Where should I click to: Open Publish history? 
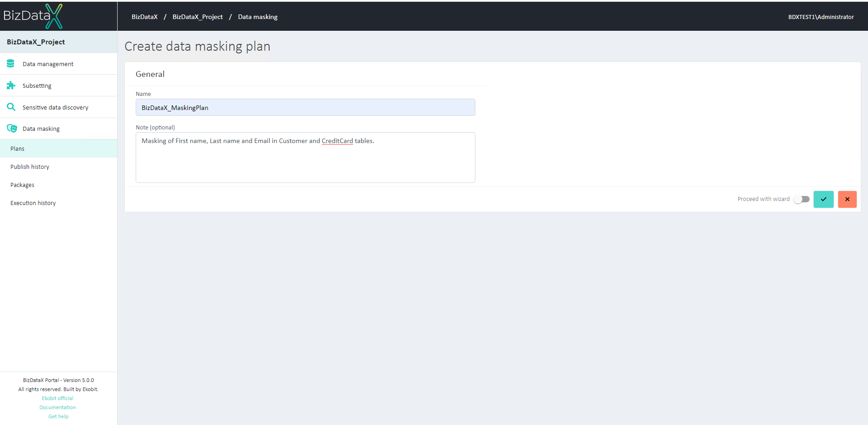pyautogui.click(x=58, y=167)
